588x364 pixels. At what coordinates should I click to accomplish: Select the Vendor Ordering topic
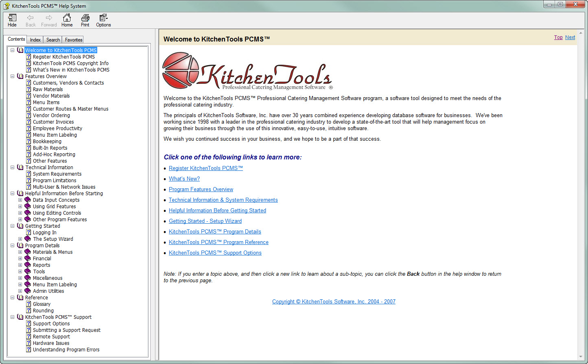click(51, 115)
